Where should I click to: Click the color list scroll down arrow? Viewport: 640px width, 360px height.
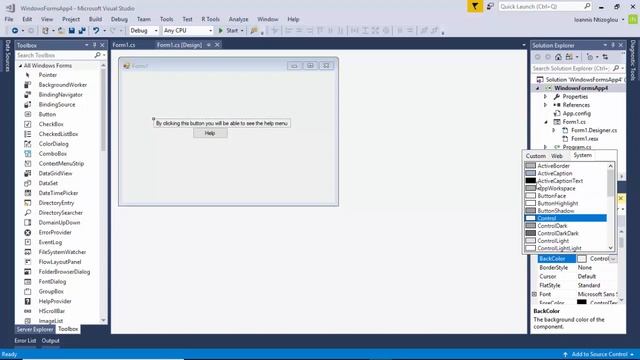coord(611,248)
